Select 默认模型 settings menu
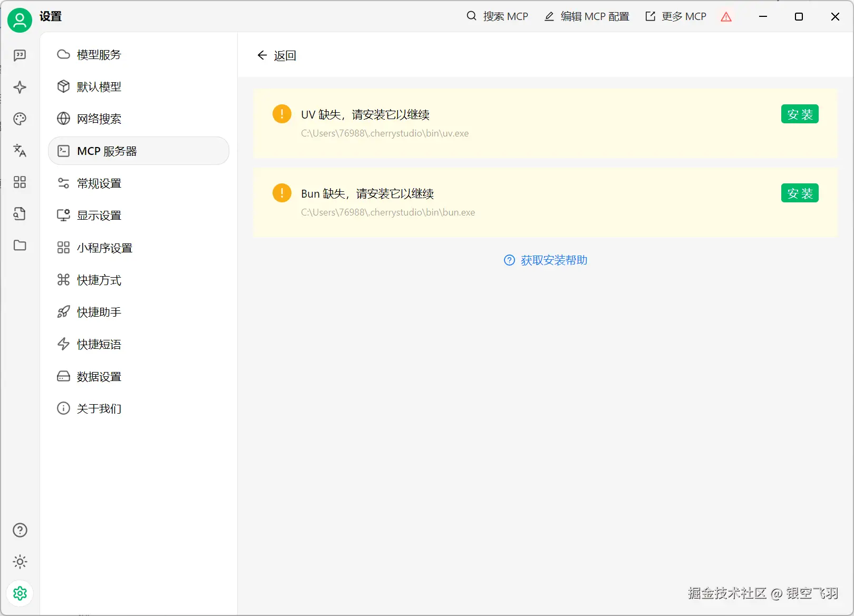Screen dimensions: 854x616 coord(139,86)
